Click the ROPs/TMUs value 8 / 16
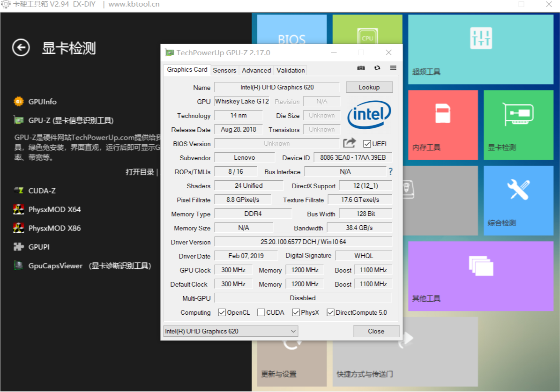 (235, 171)
